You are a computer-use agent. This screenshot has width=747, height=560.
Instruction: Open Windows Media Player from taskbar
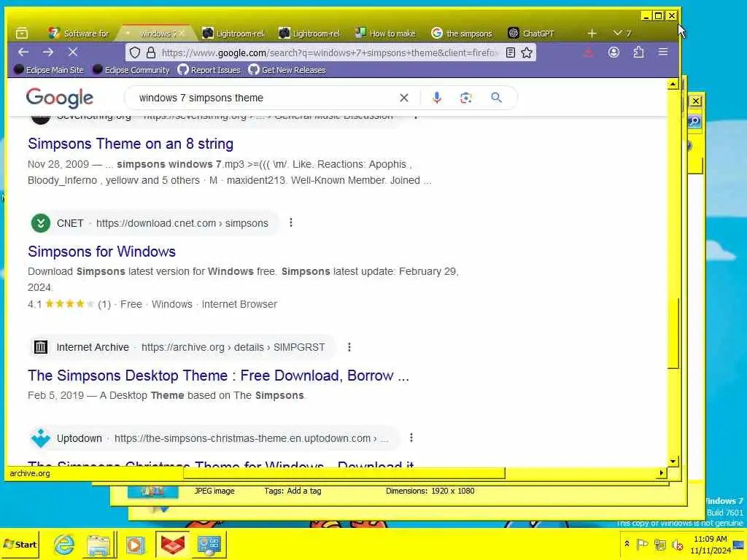point(135,544)
